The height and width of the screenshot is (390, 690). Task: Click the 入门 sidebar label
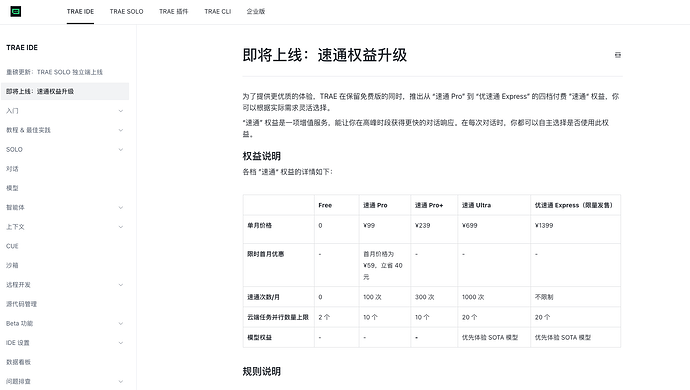pos(12,111)
